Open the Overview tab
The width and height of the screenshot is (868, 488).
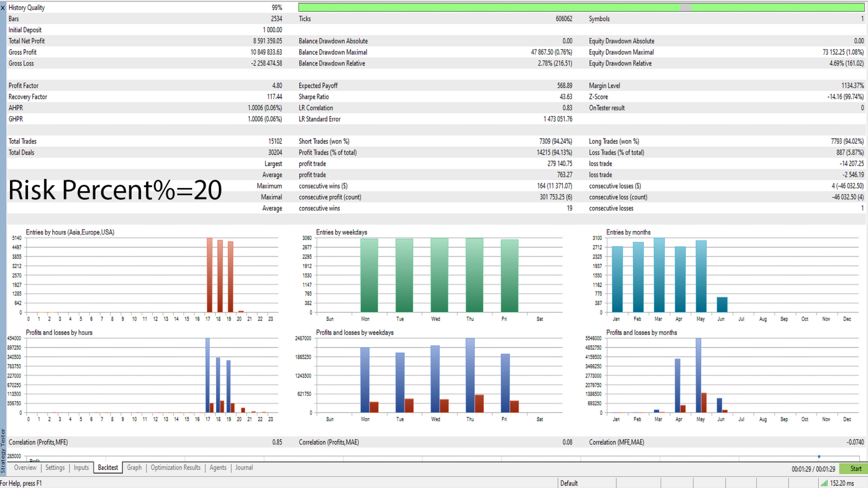[25, 468]
